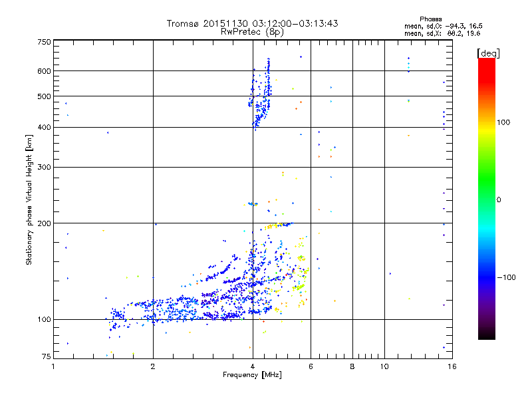Screen dimensions: 532x399
Task: Click the x-axis tick value '4'
Action: (x=253, y=366)
